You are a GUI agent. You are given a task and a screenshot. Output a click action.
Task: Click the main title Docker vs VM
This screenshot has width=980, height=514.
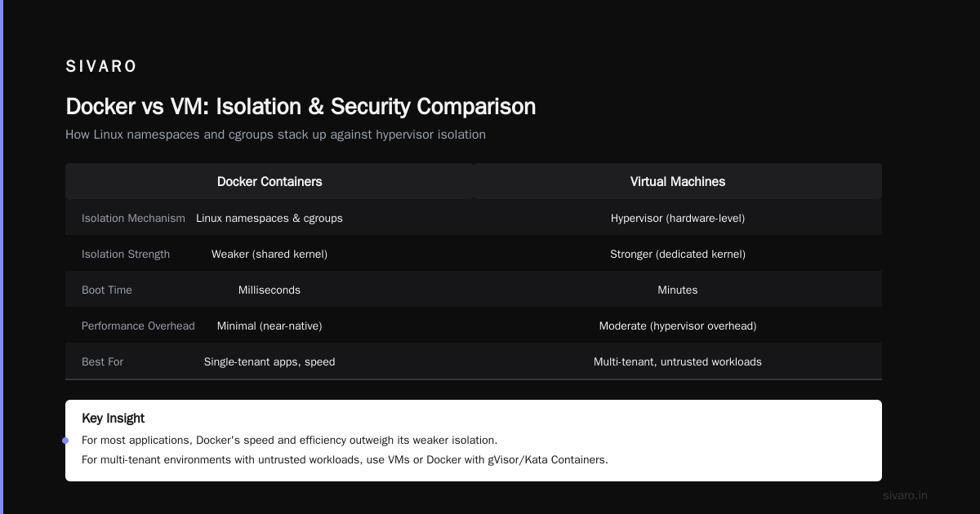(x=301, y=107)
